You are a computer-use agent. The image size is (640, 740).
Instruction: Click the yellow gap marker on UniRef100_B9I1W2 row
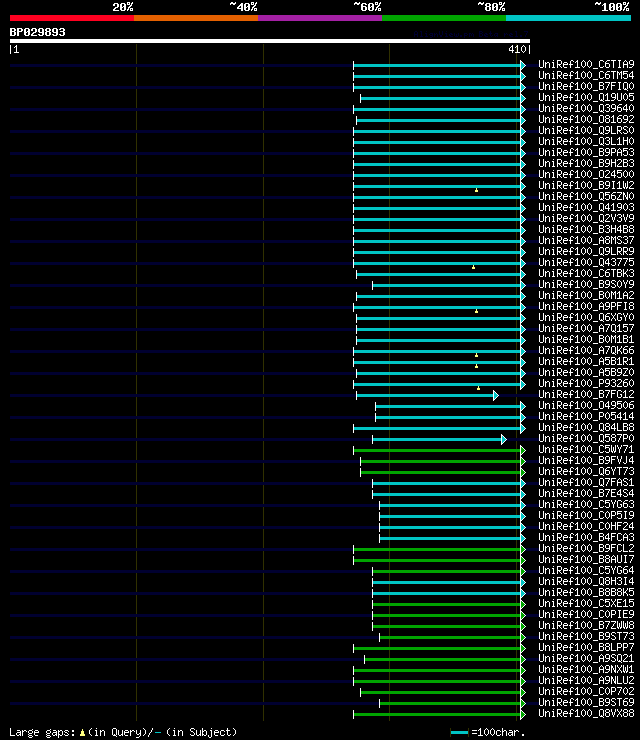tap(477, 190)
